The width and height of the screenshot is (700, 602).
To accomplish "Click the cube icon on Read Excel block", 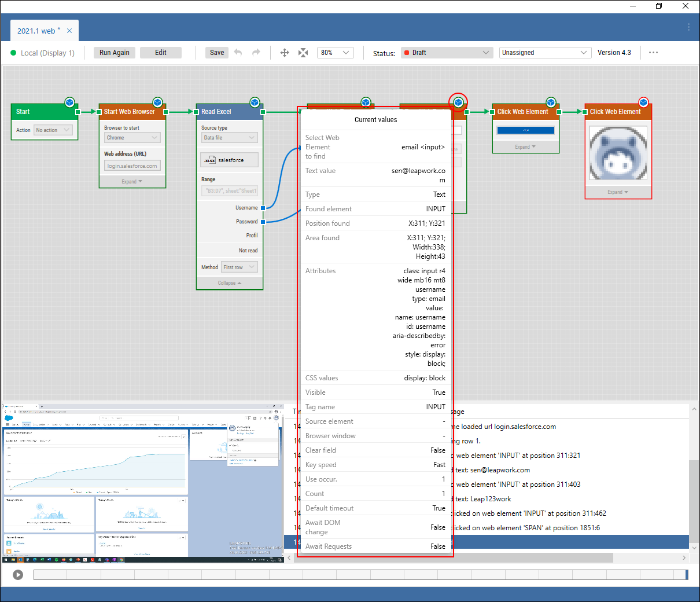I will [x=255, y=102].
